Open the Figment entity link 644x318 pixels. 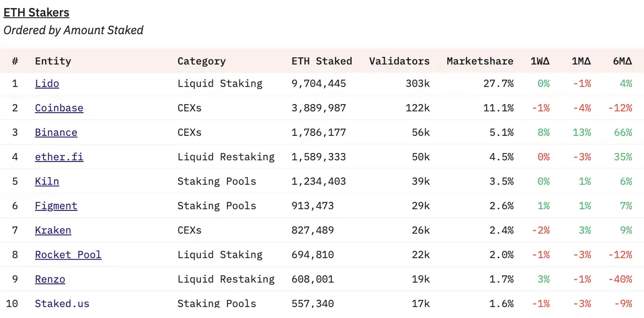point(56,206)
